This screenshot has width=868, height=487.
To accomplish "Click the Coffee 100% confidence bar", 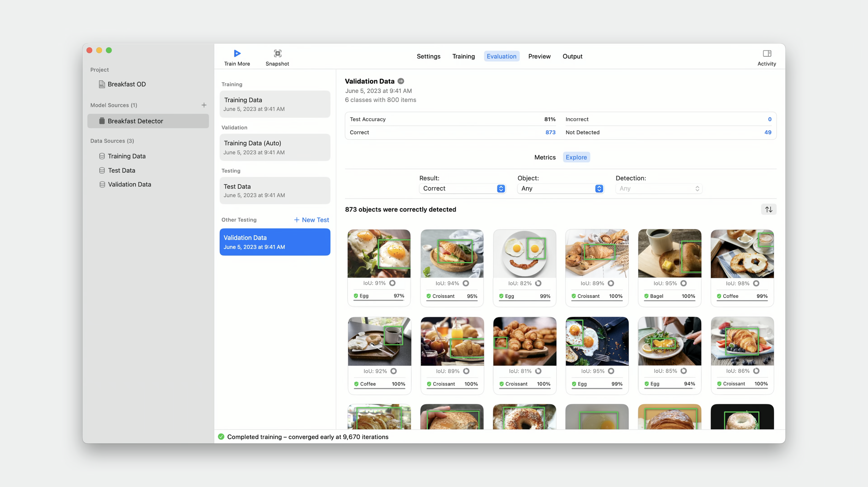I will click(379, 388).
